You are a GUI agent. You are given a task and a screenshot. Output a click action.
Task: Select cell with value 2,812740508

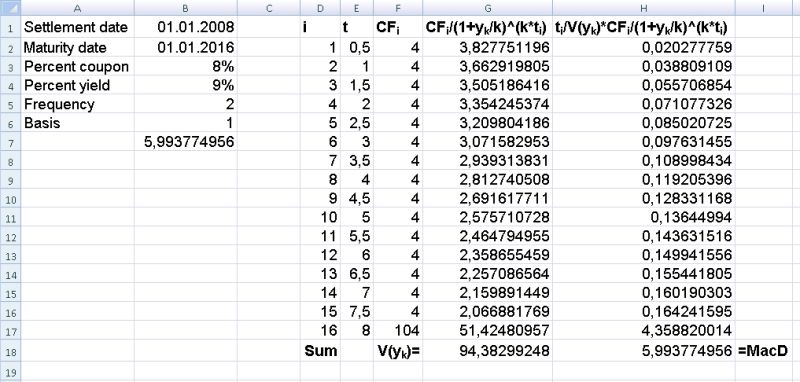pos(487,180)
